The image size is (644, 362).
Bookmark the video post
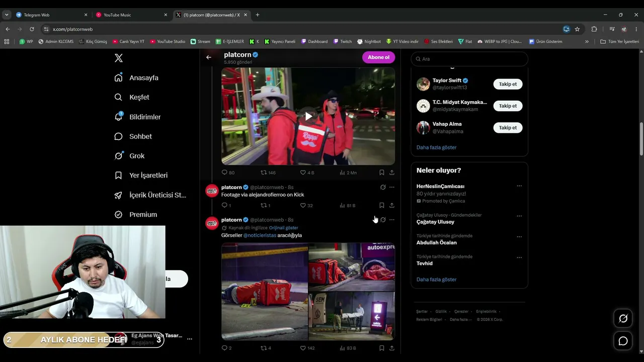[x=382, y=172]
